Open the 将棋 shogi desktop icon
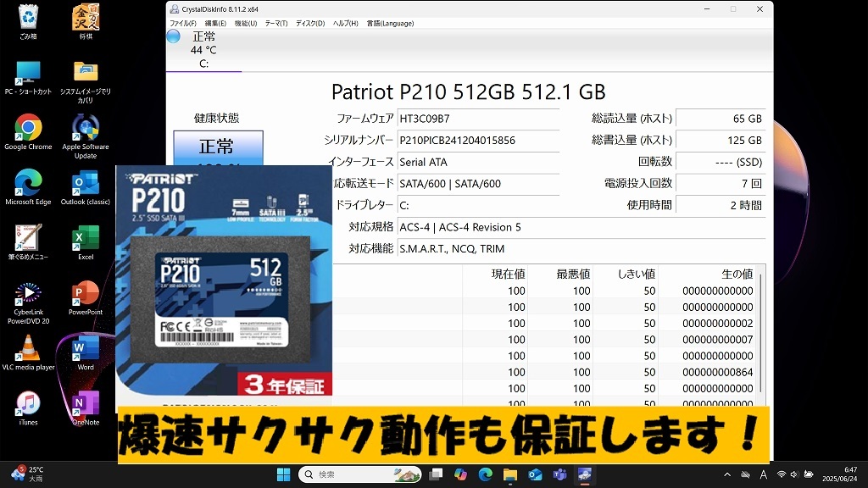The width and height of the screenshot is (868, 488). 86,21
